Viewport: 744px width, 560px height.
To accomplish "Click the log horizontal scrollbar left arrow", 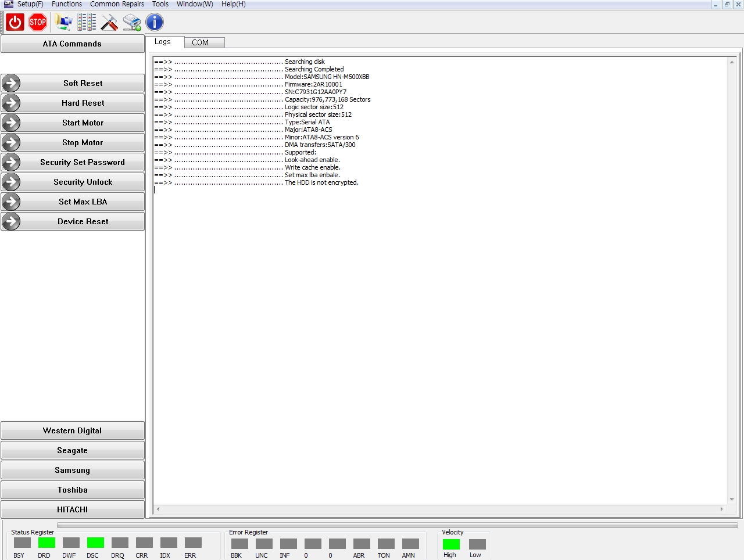I will [x=158, y=509].
